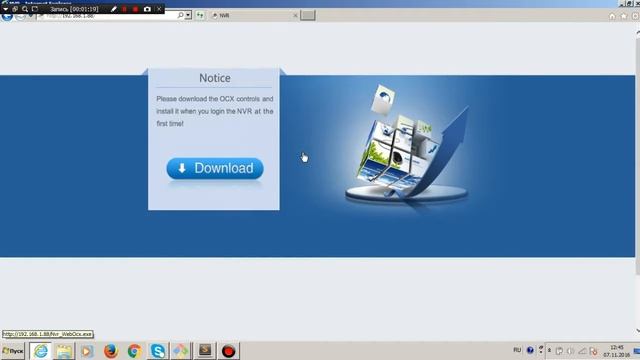Image resolution: width=640 pixels, height=360 pixels.
Task: Click the address bar search magnifier
Action: coord(180,16)
